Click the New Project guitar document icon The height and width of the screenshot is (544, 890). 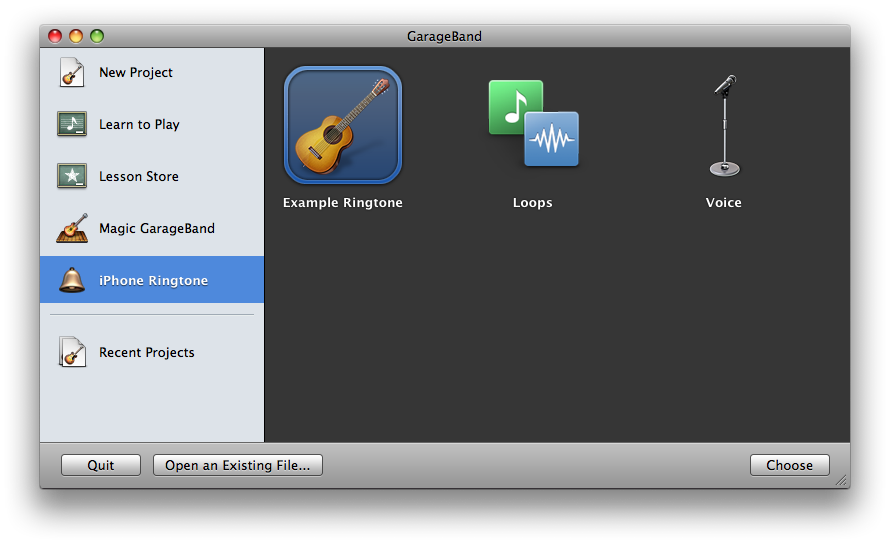(x=72, y=73)
